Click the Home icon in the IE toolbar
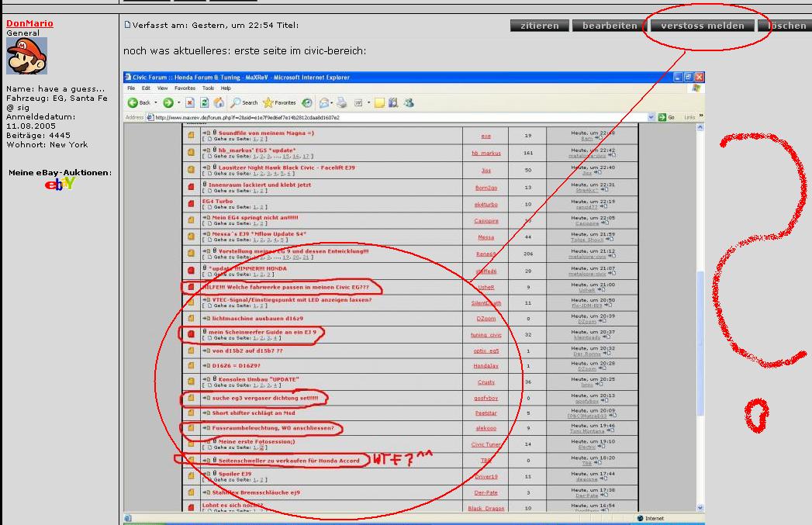Screen dimensions: 812x525 point(219,102)
